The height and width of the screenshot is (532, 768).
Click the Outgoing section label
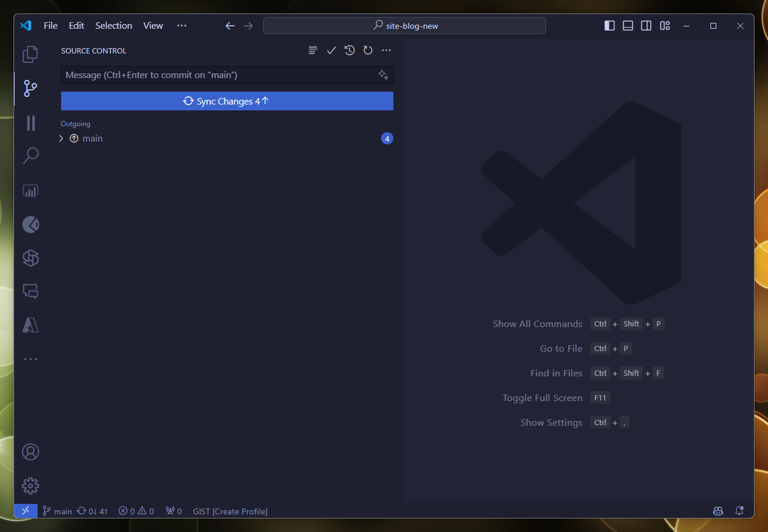[x=76, y=124]
